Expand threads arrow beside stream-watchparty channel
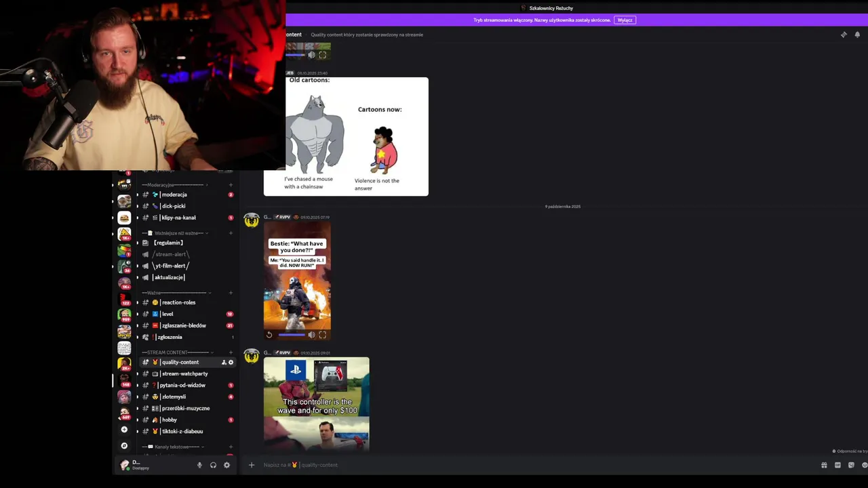868x488 pixels. (137, 374)
